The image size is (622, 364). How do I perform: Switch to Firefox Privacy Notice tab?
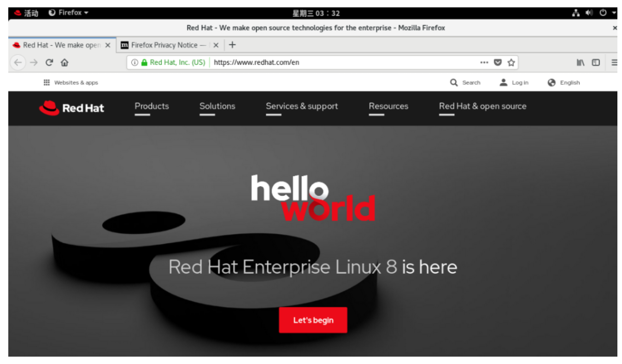coord(164,45)
